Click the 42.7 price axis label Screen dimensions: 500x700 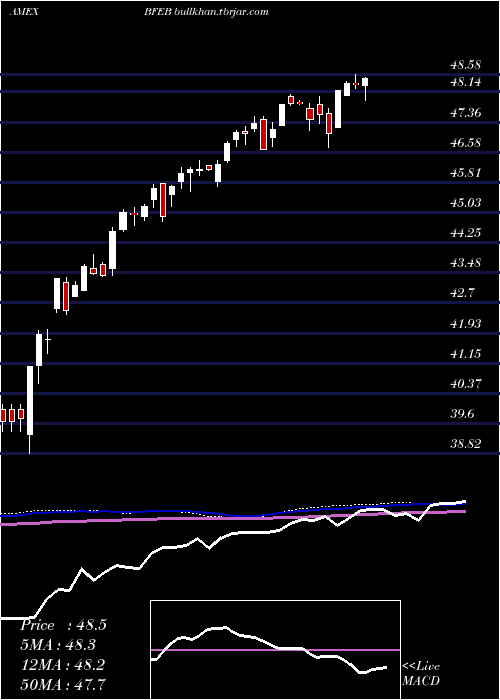[x=462, y=293]
